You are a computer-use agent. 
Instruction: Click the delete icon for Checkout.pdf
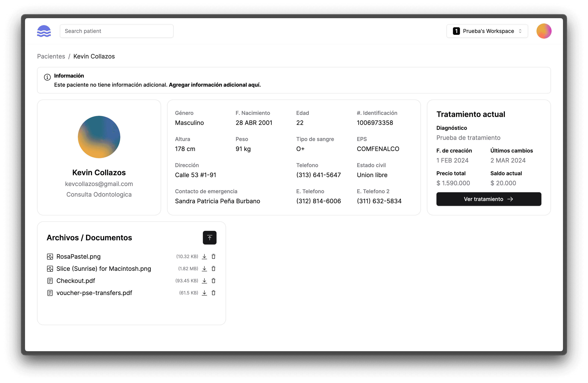click(x=214, y=281)
